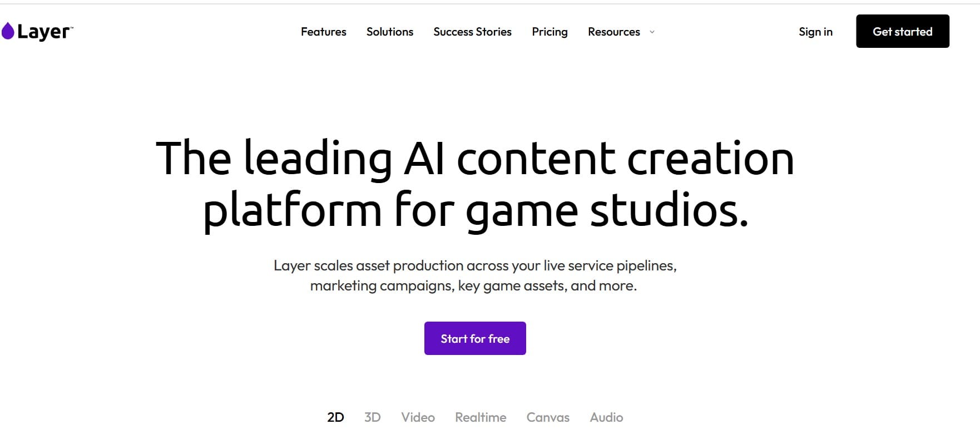
Task: Expand the Resources chevron arrow
Action: (x=651, y=32)
